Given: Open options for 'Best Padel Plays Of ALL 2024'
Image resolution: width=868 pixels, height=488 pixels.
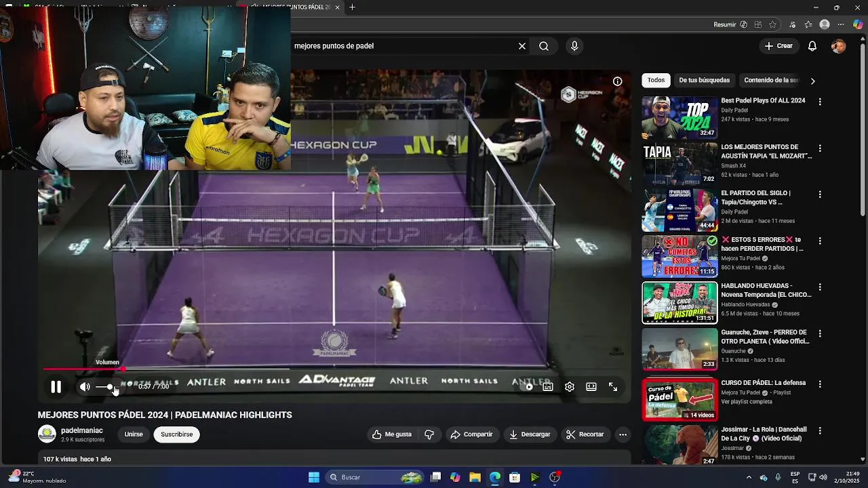Looking at the screenshot, I should [x=820, y=102].
